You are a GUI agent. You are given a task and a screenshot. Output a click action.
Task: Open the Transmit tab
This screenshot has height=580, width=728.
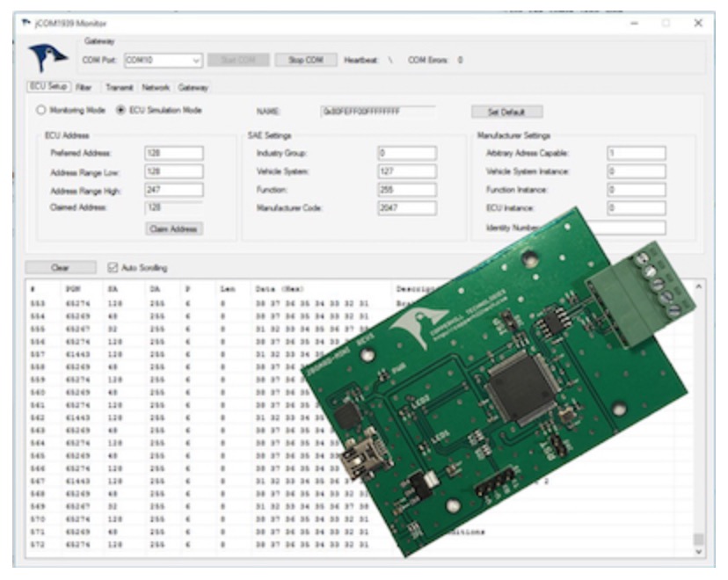click(x=119, y=88)
